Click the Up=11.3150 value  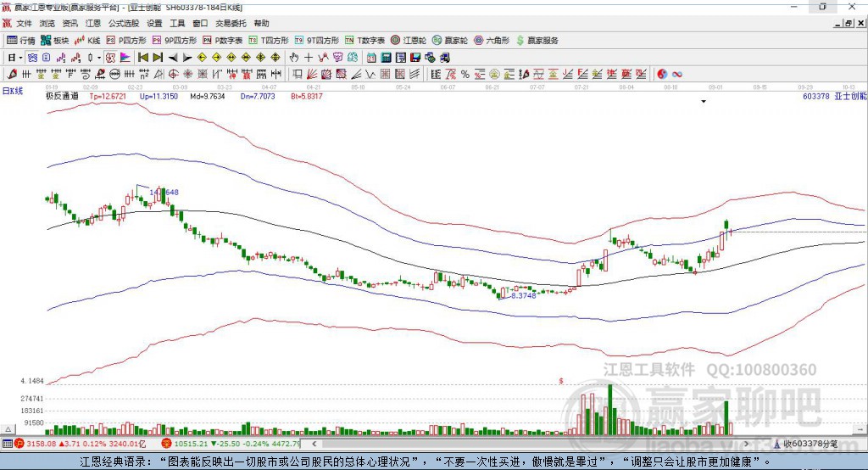159,96
